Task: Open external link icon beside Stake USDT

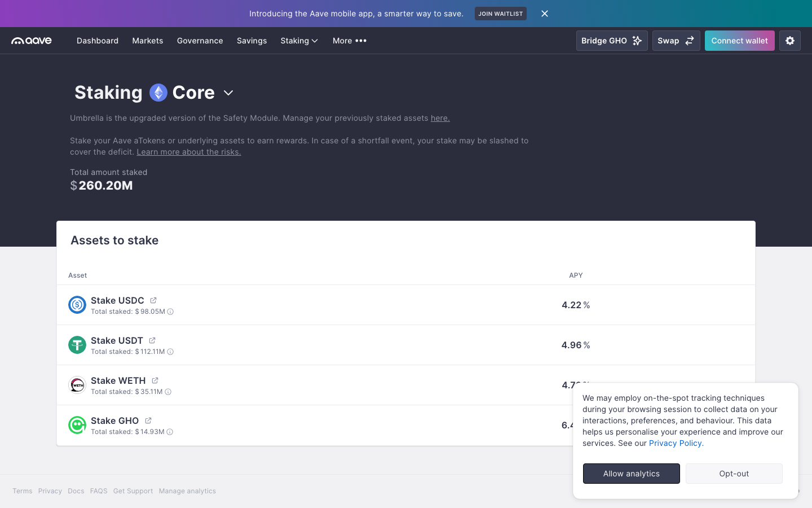Action: (152, 340)
